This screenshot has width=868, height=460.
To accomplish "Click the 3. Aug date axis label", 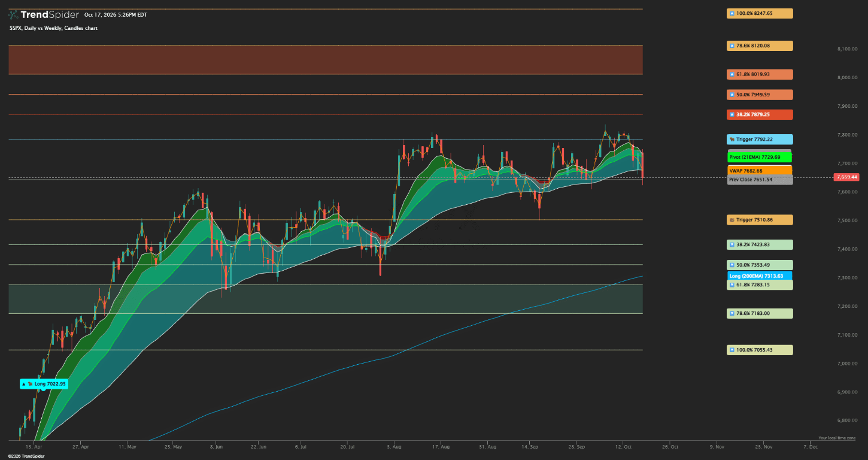I will 394,447.
